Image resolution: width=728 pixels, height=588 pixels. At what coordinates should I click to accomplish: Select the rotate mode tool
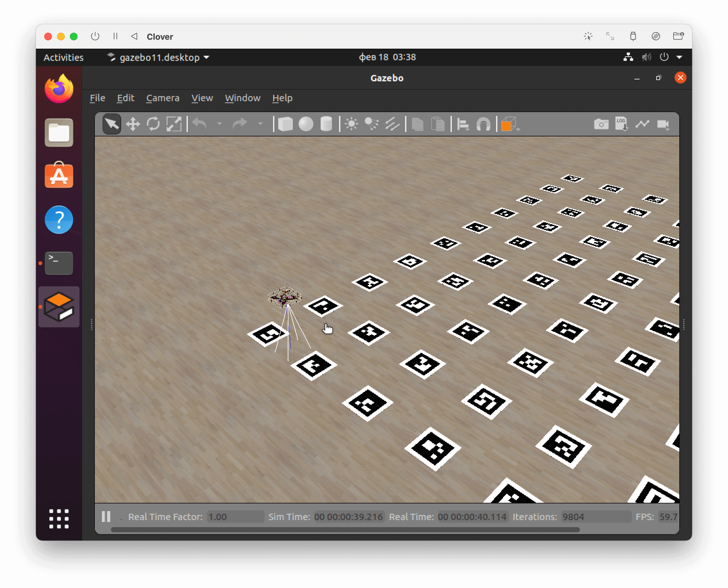(153, 124)
